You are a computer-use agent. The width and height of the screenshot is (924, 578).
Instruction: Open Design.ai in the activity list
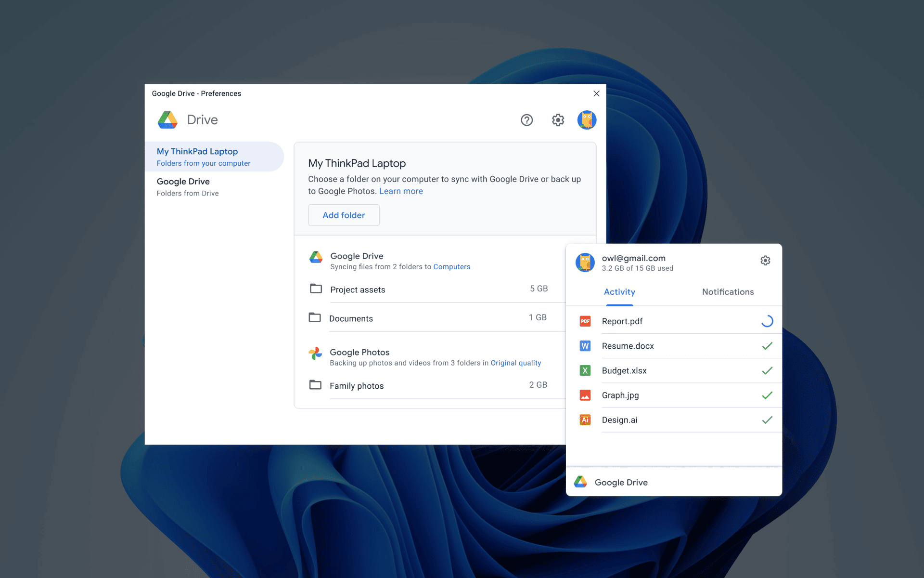click(x=619, y=420)
